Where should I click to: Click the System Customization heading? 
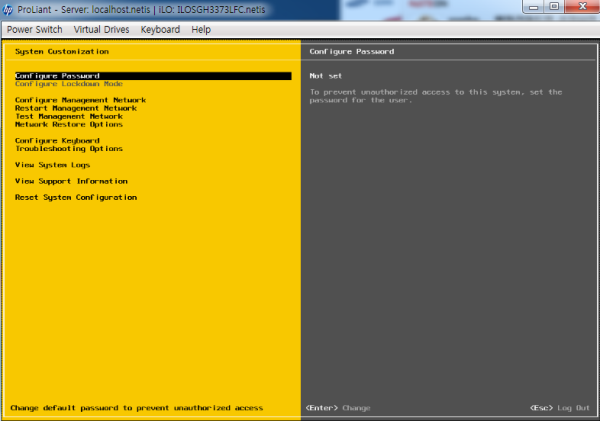coord(62,51)
